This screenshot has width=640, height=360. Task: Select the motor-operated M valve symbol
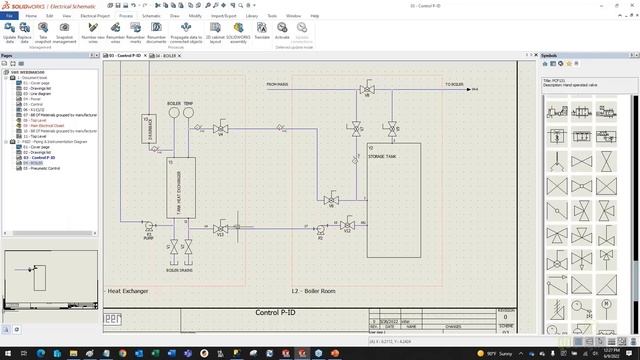tap(606, 309)
